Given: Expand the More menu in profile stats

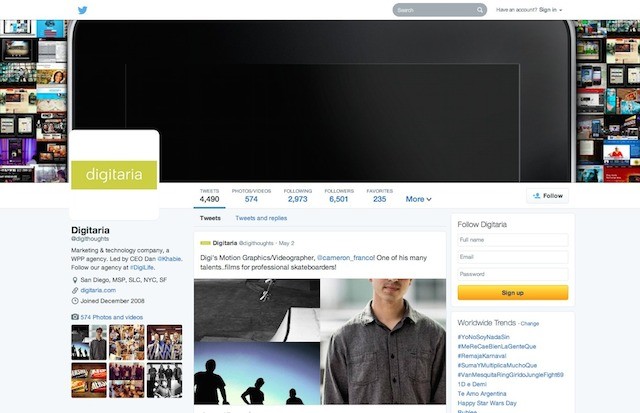Looking at the screenshot, I should (x=418, y=199).
